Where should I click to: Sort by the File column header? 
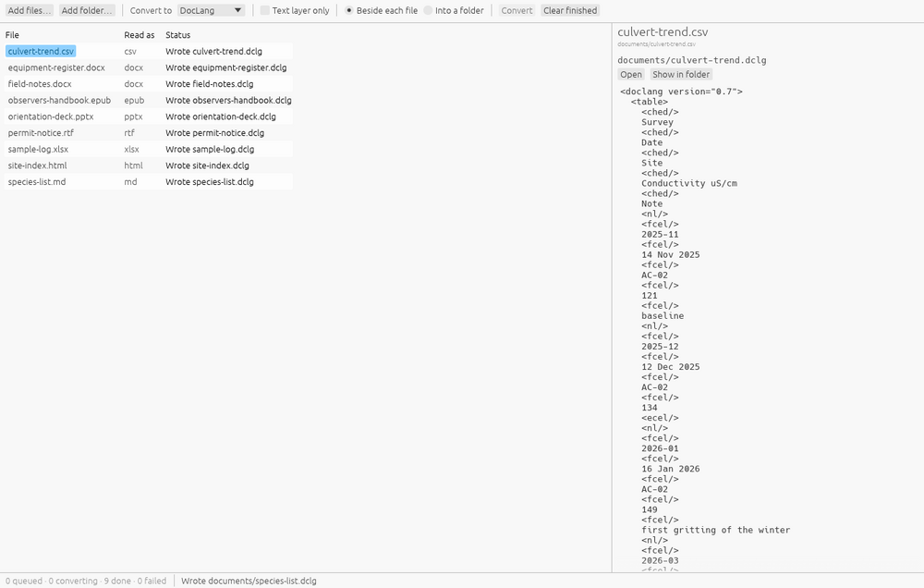[x=12, y=35]
